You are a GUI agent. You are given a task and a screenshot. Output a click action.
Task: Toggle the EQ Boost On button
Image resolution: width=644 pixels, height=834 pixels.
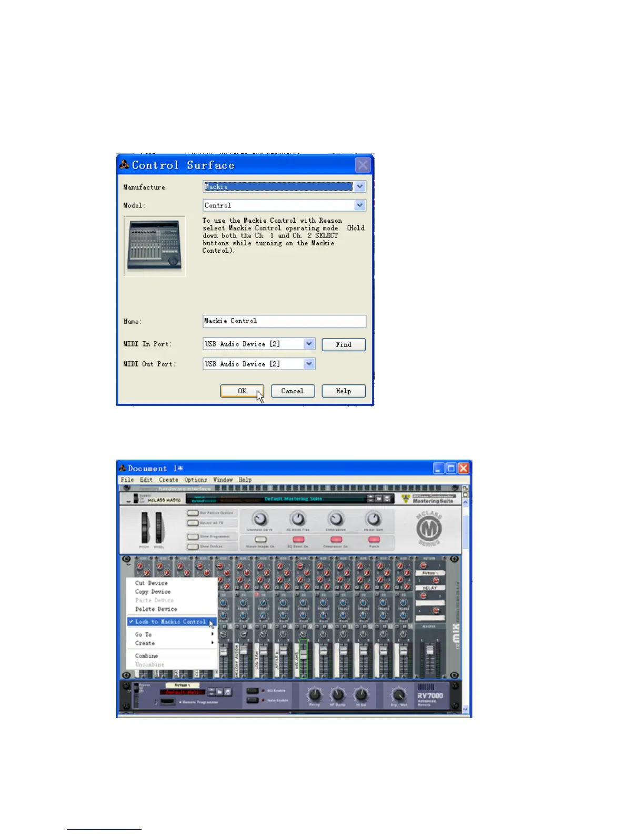click(x=298, y=540)
